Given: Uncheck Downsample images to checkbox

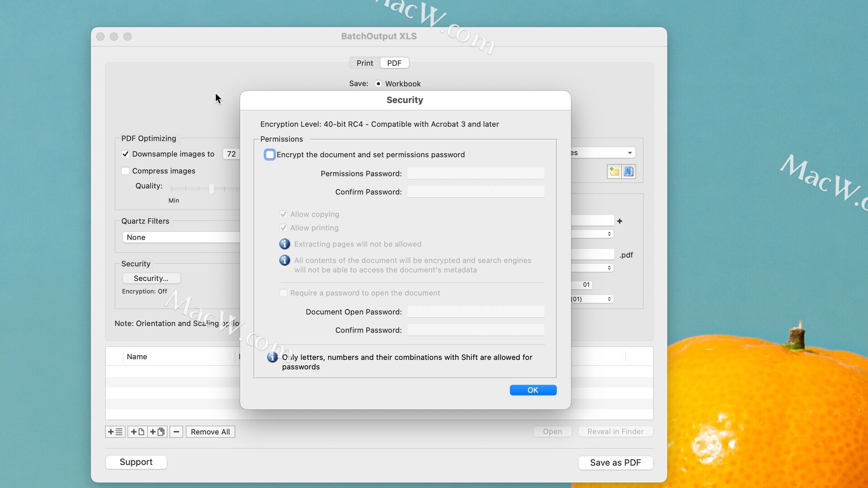Looking at the screenshot, I should [126, 154].
